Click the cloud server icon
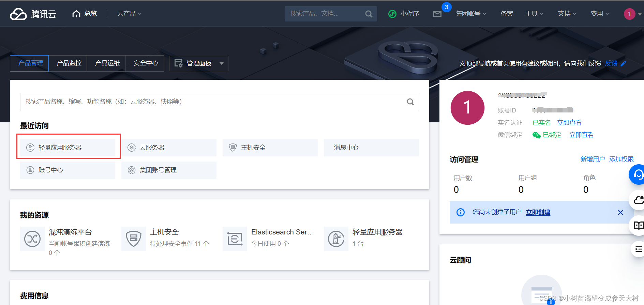The image size is (644, 305). coord(132,148)
